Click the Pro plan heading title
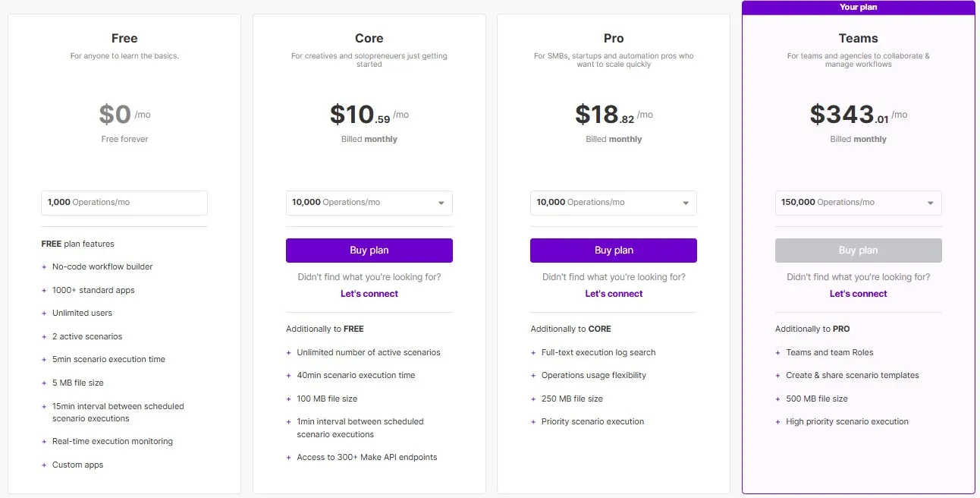 614,38
